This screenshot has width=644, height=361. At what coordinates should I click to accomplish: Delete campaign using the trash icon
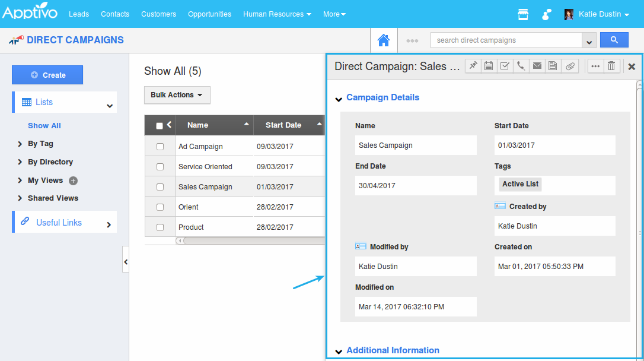coord(611,66)
